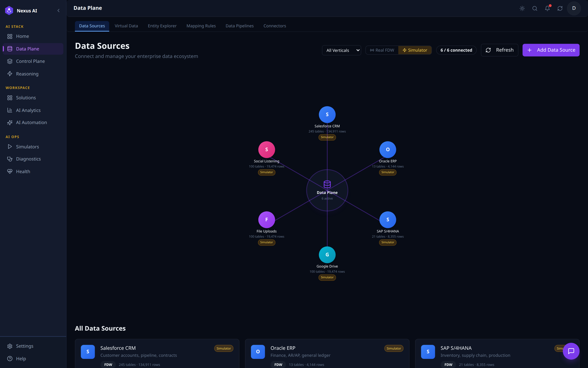Go to Simulators under AI Ops
The image size is (588, 368).
click(33, 147)
